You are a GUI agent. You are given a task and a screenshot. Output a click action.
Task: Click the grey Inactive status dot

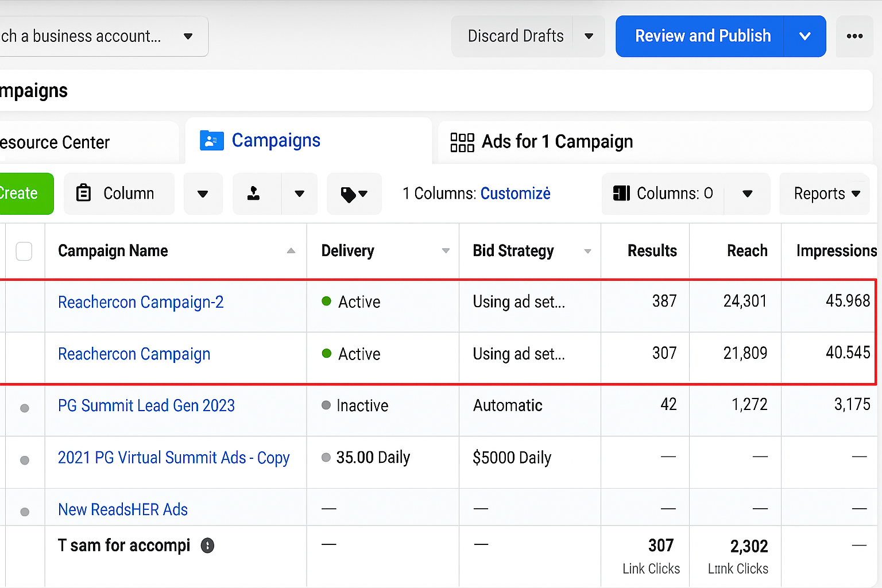[x=326, y=405]
